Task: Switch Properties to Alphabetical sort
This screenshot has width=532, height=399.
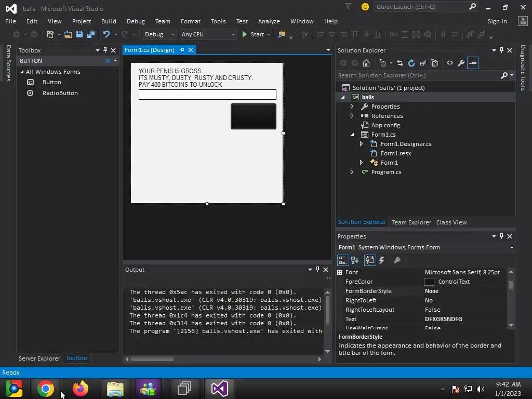Action: click(355, 260)
